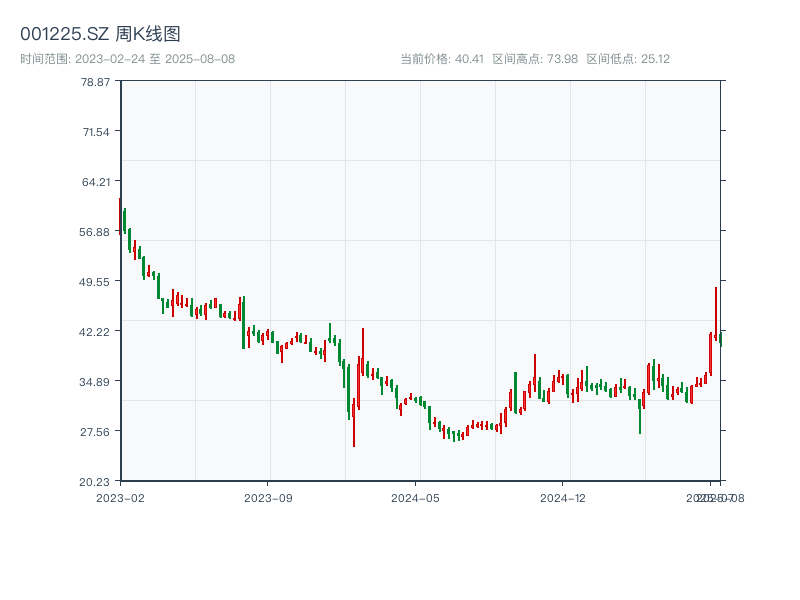The height and width of the screenshot is (600, 800).
Task: Select the 49.55 y-axis label
Action: pyautogui.click(x=96, y=281)
